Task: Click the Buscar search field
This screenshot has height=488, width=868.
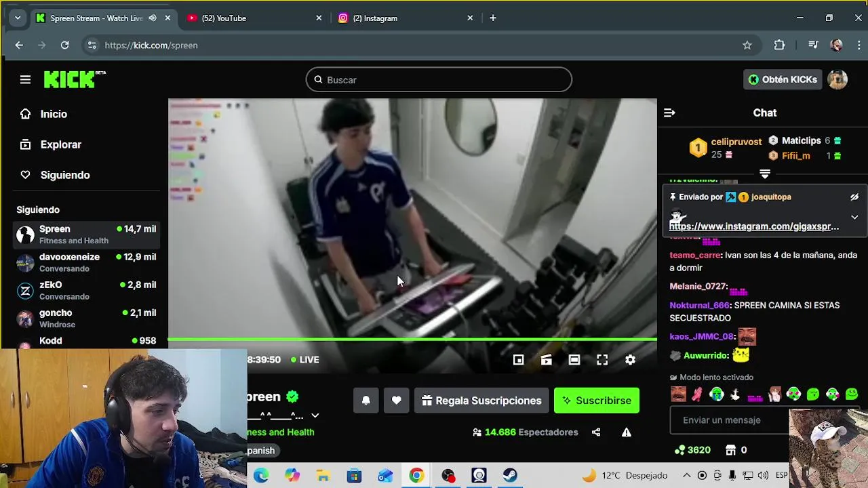Action: point(439,79)
